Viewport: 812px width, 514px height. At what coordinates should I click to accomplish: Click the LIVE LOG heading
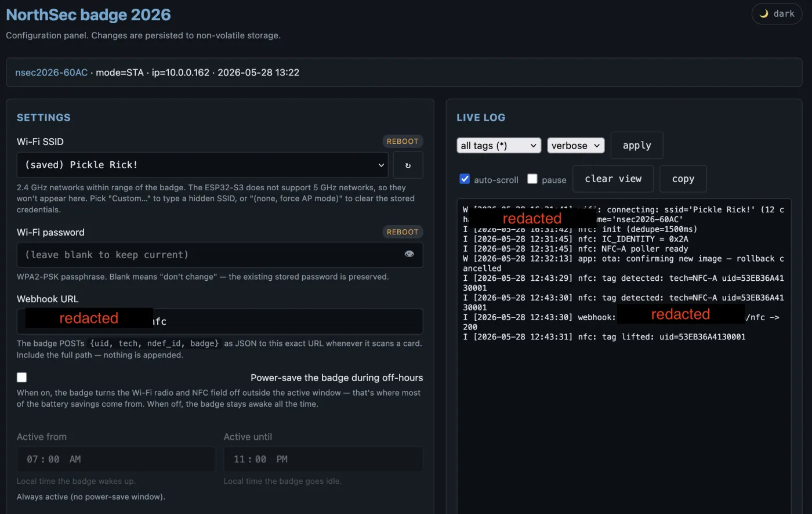tap(481, 118)
